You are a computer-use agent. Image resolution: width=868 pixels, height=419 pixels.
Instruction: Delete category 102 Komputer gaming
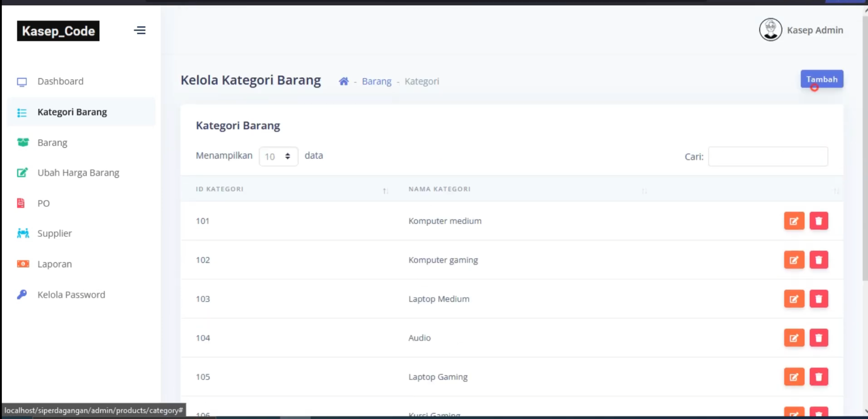[x=819, y=260]
